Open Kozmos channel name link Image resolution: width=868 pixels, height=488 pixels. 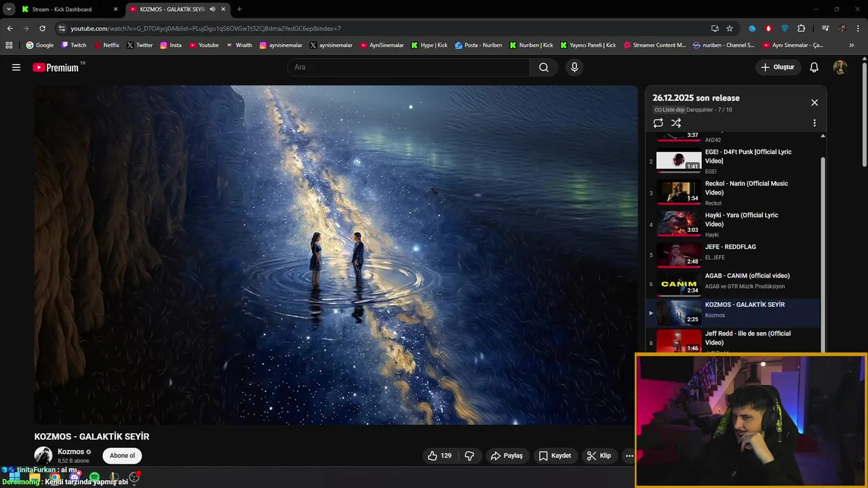71,451
